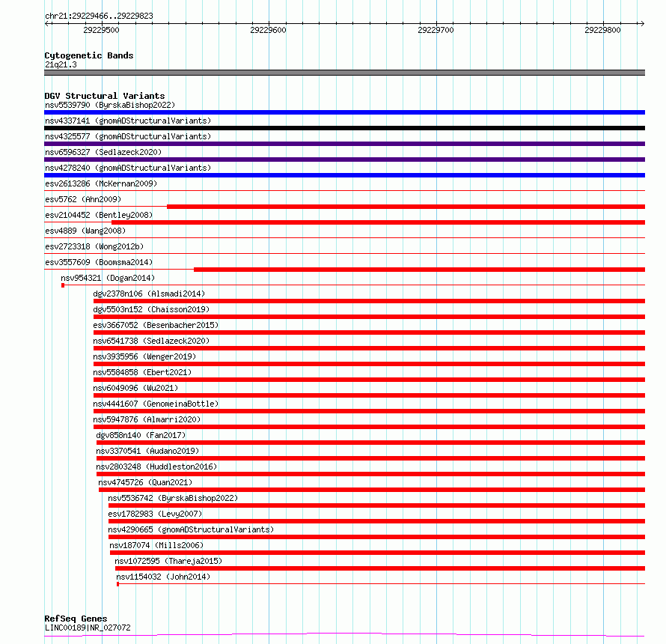Open gene LINC00189|NR_027072
The height and width of the screenshot is (644, 666).
pyautogui.click(x=88, y=628)
